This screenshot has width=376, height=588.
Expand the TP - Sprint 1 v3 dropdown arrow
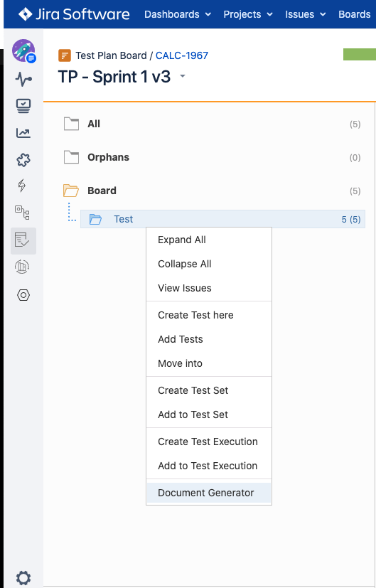coord(183,76)
